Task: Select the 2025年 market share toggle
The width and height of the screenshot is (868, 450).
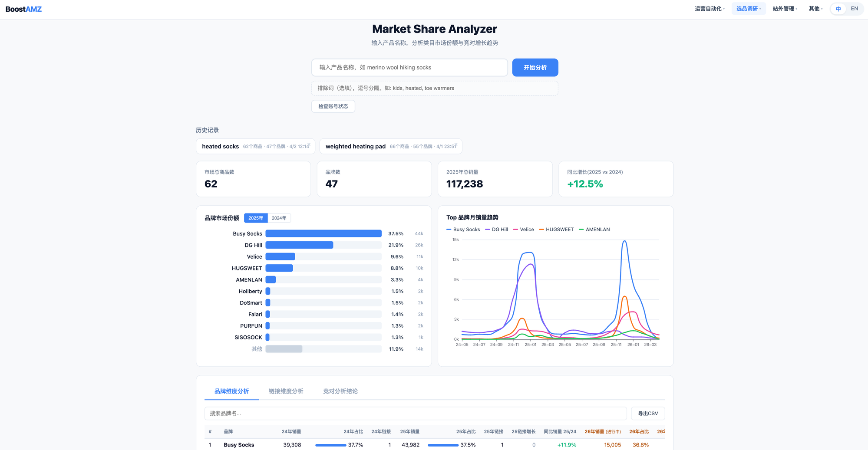Action: [256, 218]
